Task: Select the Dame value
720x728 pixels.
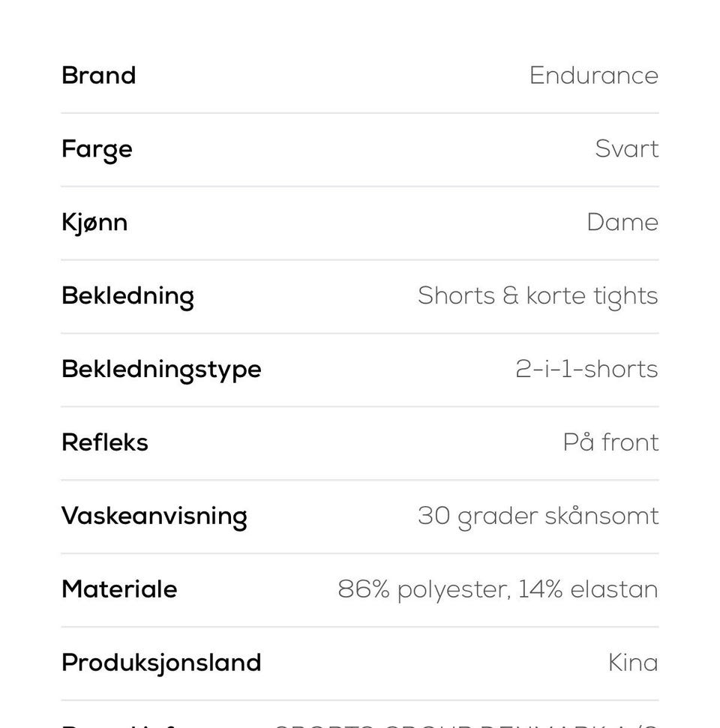Action: 622,223
